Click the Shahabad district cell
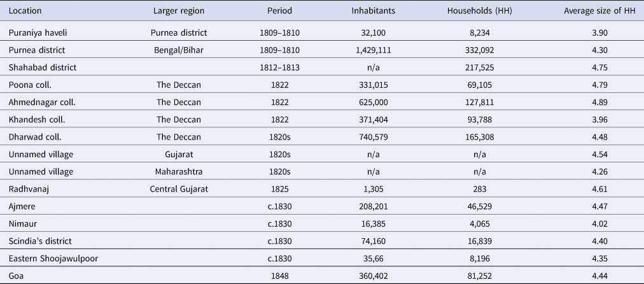Viewport: 644px width, 284px height. point(43,67)
